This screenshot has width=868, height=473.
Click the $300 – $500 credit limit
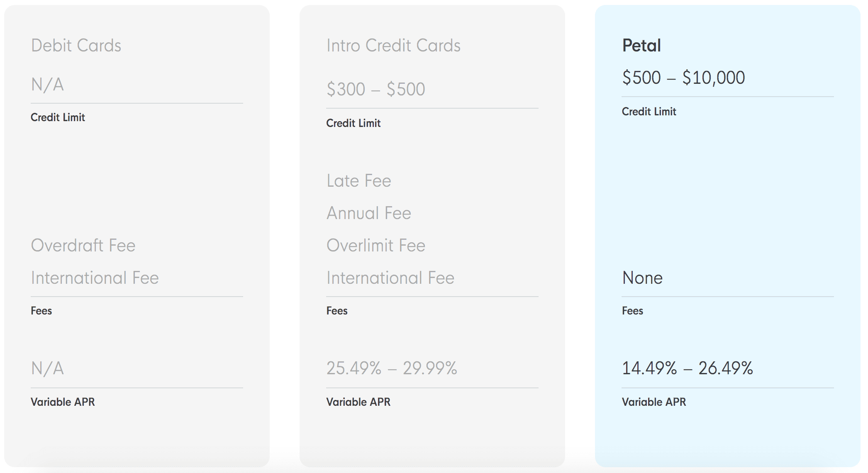tap(375, 89)
